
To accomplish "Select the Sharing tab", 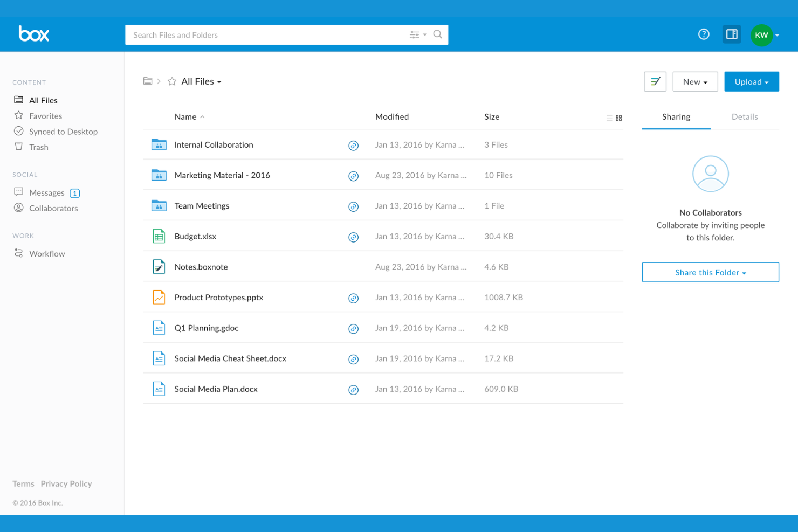I will (x=676, y=116).
